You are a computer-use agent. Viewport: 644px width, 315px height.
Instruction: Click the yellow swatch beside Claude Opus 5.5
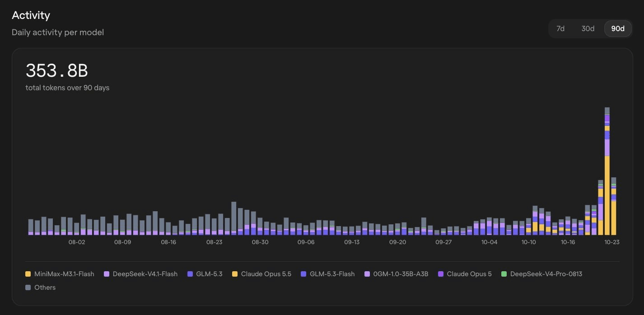235,274
